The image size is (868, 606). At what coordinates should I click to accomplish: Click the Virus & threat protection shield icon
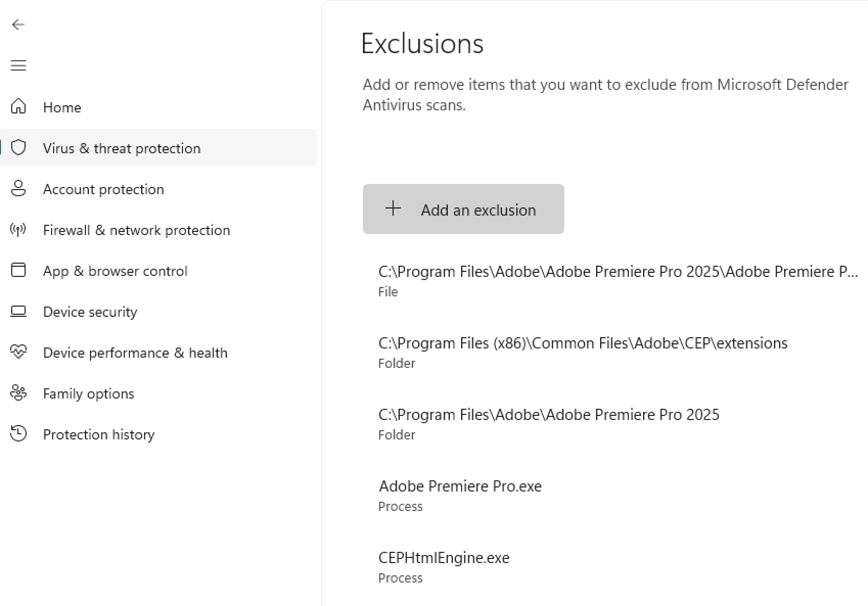[x=18, y=148]
